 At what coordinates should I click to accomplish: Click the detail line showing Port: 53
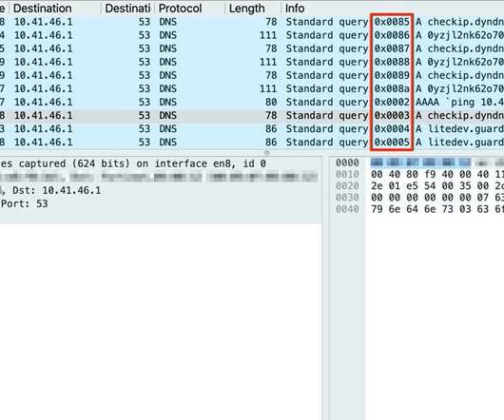point(161,203)
